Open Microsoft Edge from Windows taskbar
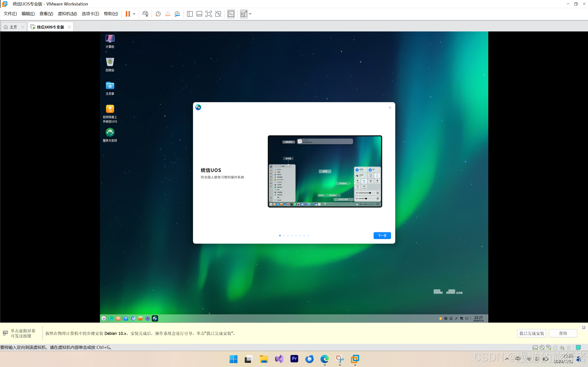Viewport: 588px width, 367px height. [325, 359]
